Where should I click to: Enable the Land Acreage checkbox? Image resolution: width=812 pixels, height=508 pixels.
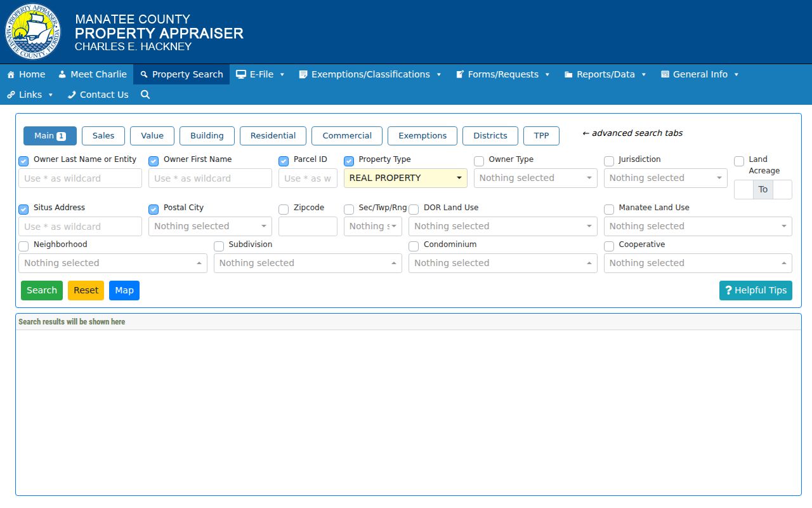(739, 161)
